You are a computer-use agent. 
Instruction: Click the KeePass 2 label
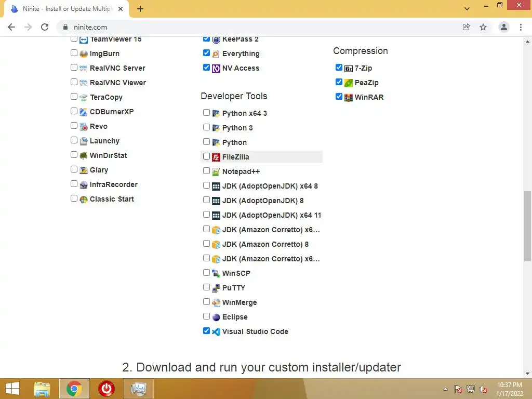pyautogui.click(x=240, y=39)
